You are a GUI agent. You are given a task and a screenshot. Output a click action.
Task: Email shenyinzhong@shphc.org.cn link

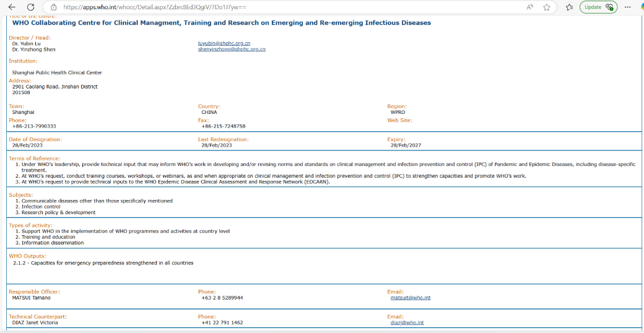point(232,50)
